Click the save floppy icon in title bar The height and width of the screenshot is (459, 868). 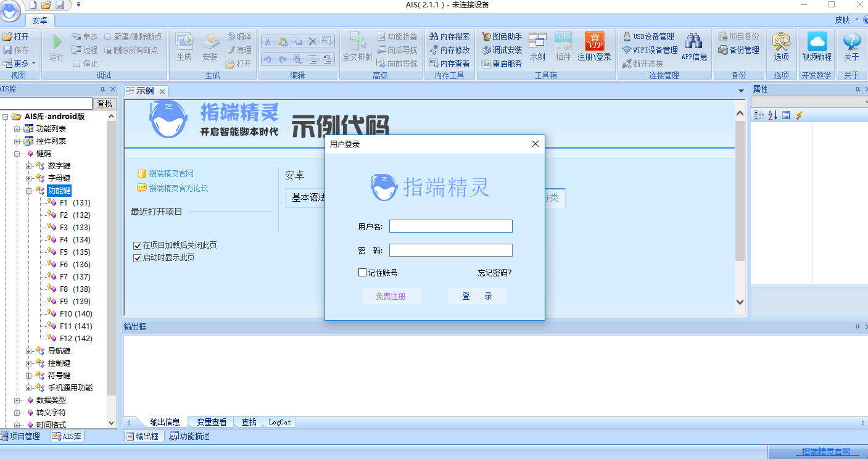click(60, 5)
